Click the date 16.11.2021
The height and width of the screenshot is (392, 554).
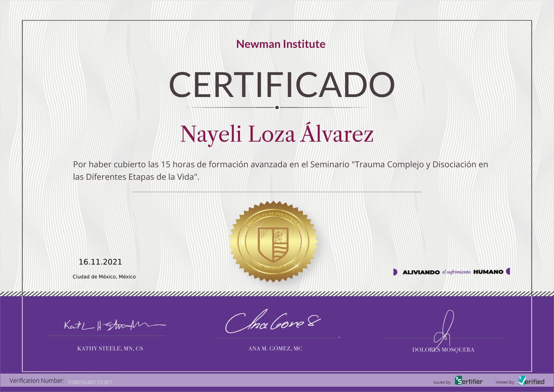pyautogui.click(x=100, y=262)
